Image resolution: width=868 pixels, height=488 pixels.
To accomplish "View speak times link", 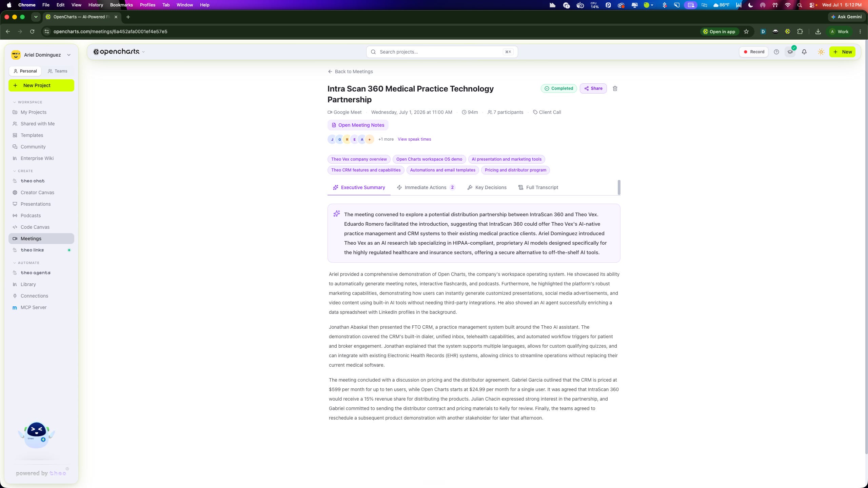I will pos(414,139).
